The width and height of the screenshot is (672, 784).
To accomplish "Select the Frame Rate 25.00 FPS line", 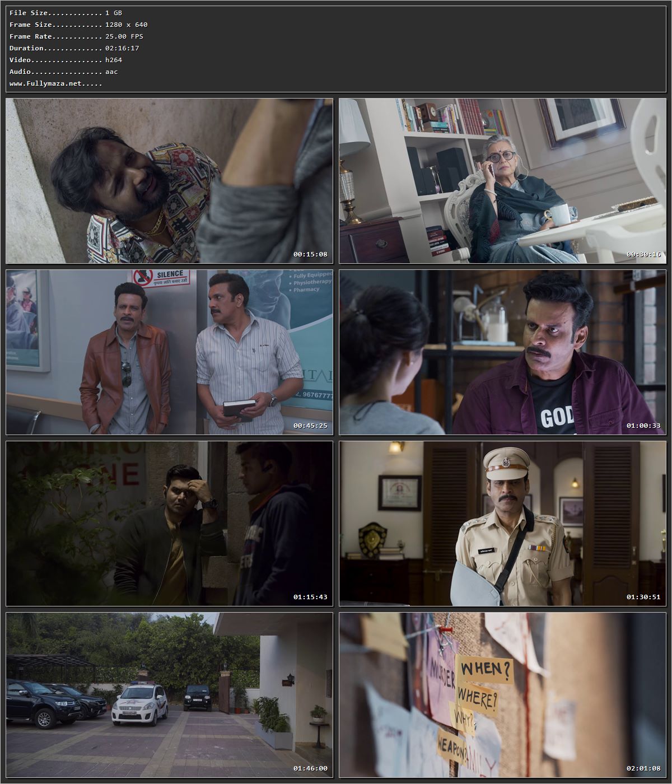I will pos(76,36).
